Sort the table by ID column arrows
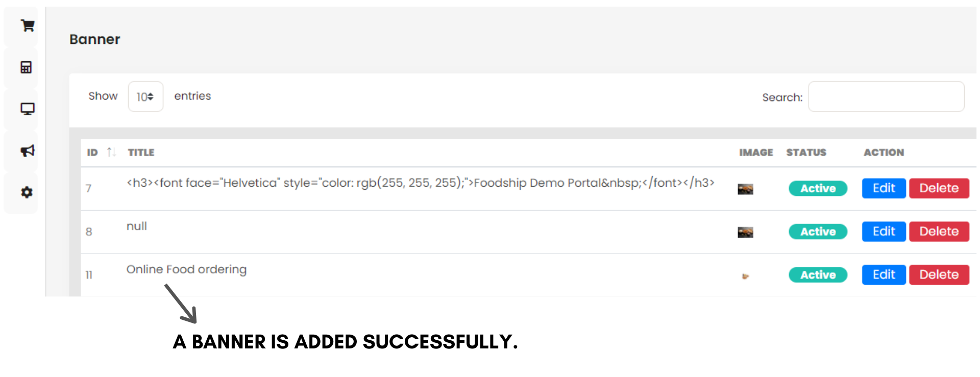This screenshot has height=377, width=980. (x=111, y=152)
